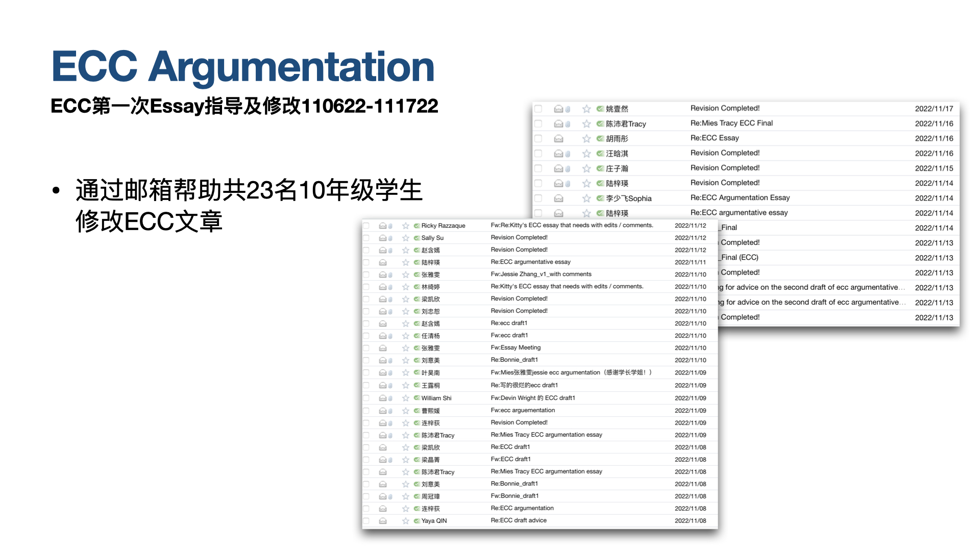Click attachment icon on 王露桐 row
The width and height of the screenshot is (980, 551).
point(390,386)
